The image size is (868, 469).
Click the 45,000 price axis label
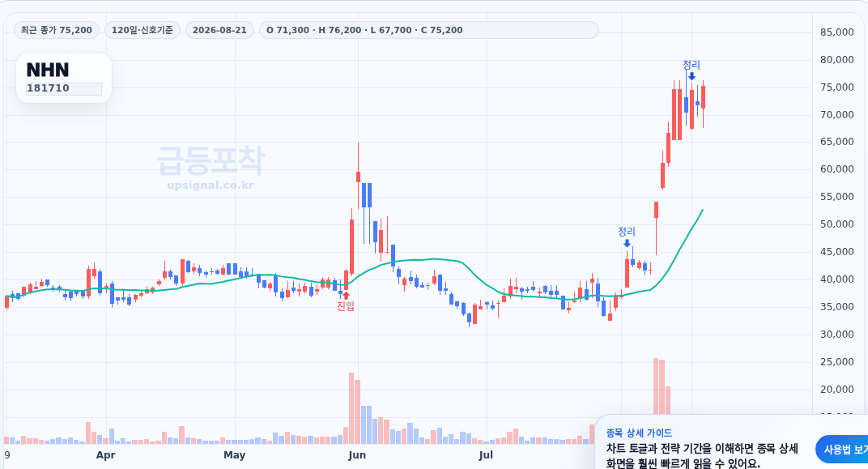(836, 252)
